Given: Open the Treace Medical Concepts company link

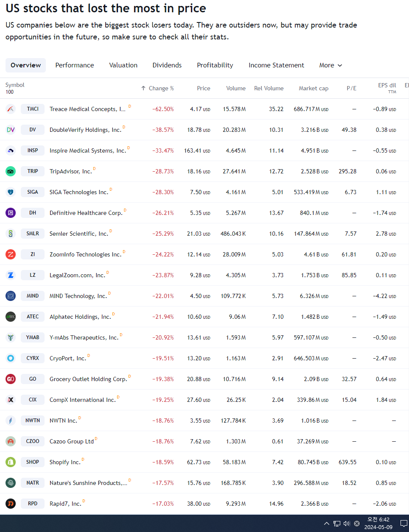Looking at the screenshot, I should [87, 109].
